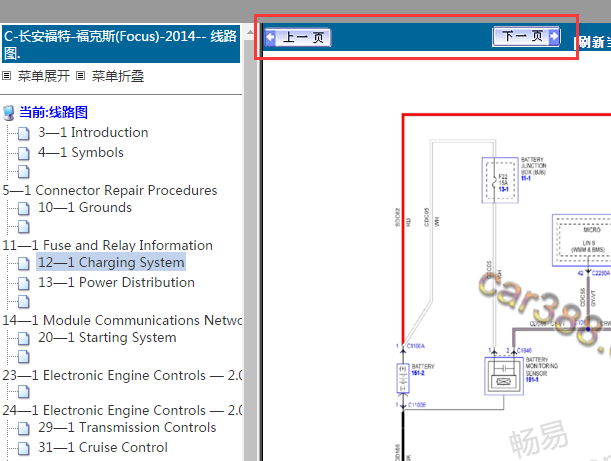Screen dimensions: 611x461
Task: Click the C1100B connector label
Action: tap(417, 405)
